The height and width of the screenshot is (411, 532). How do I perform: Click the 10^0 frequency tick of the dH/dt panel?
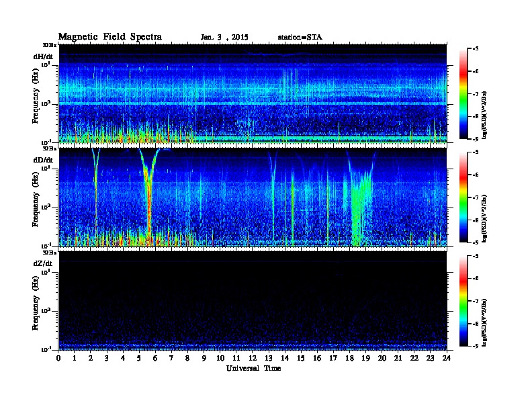pos(46,103)
